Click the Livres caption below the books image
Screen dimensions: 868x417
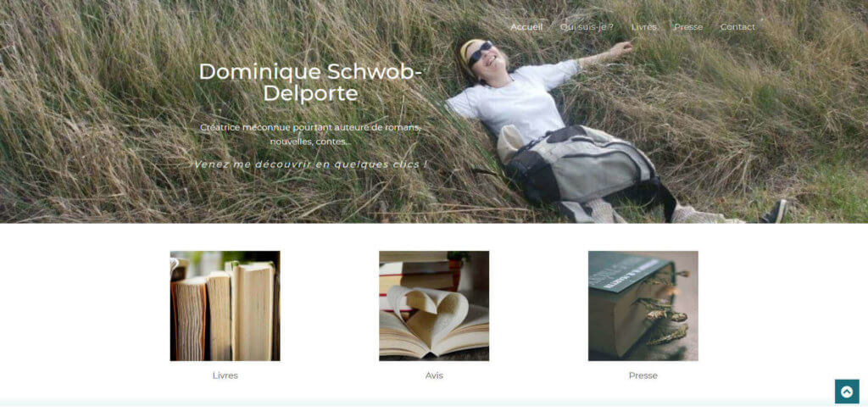[x=225, y=375]
